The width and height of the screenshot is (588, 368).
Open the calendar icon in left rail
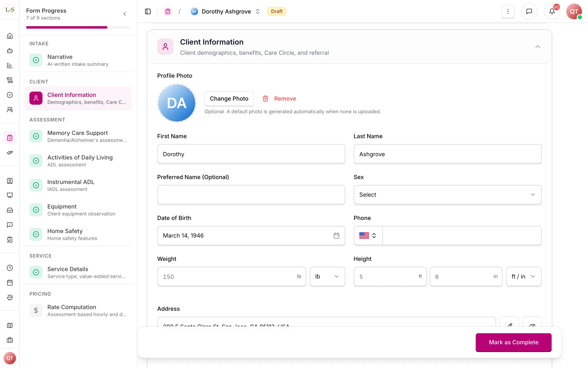click(x=10, y=283)
